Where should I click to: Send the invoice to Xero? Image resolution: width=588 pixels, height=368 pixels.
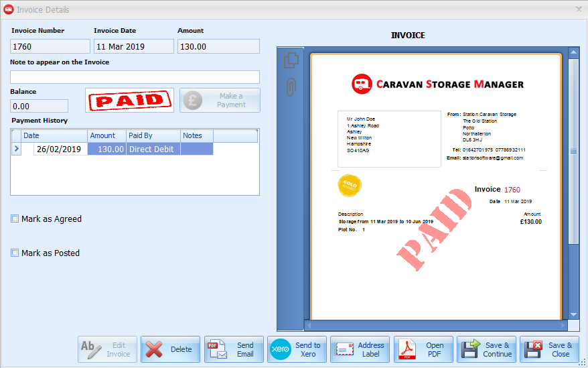coord(297,349)
